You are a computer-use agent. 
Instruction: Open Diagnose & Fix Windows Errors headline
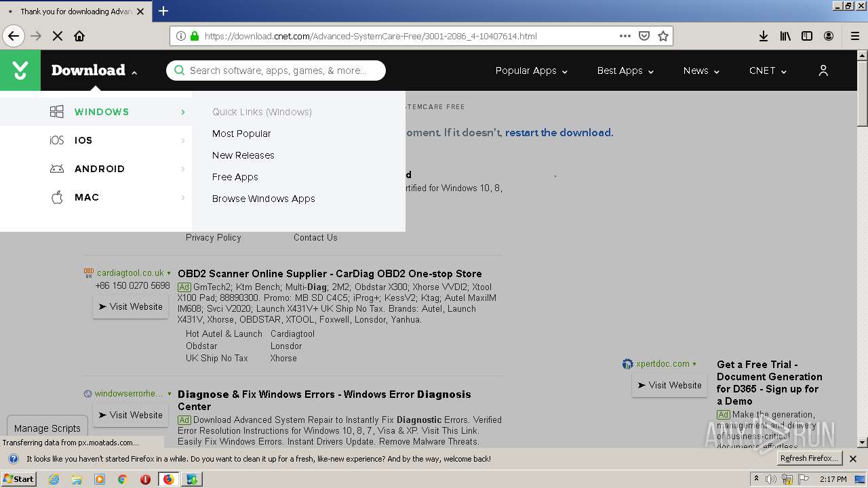(x=324, y=400)
